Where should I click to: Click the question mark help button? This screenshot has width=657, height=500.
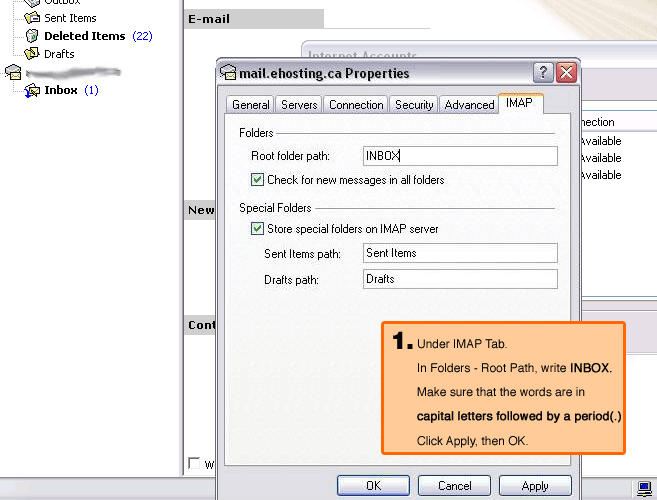pyautogui.click(x=543, y=73)
